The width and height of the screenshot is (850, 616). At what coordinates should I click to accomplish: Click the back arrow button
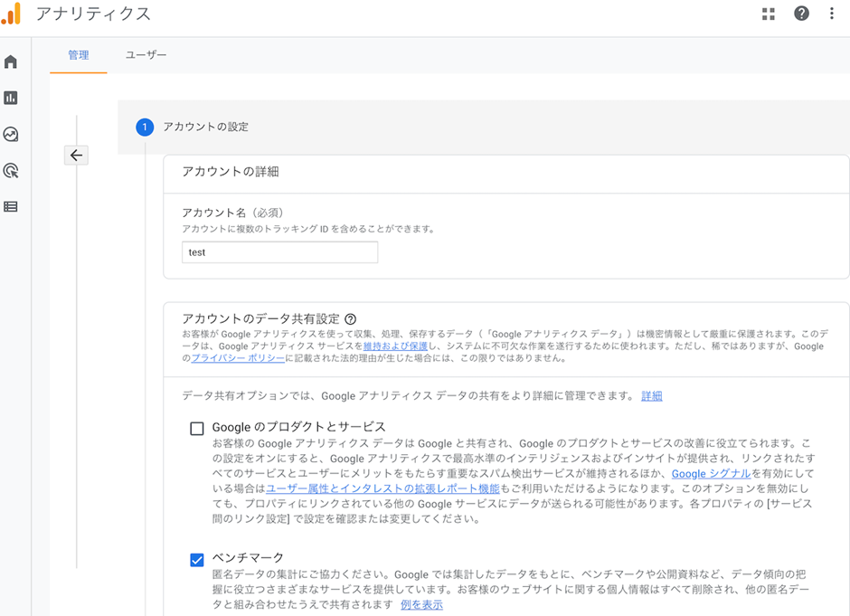click(x=76, y=155)
